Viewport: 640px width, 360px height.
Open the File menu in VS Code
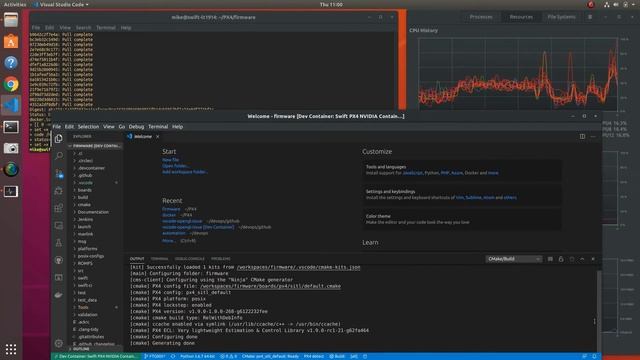point(56,127)
